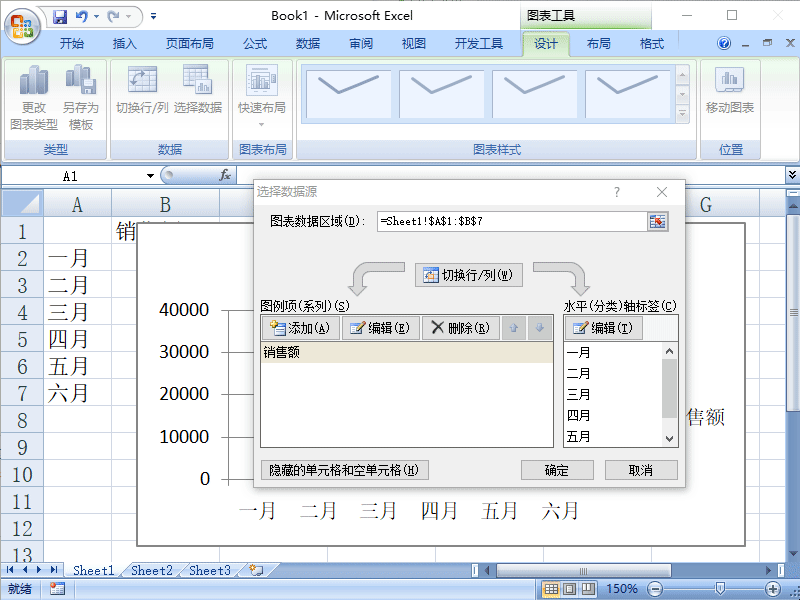This screenshot has height=600, width=800.
Task: Open the 数据 (Data) ribbon tab
Action: coord(308,44)
